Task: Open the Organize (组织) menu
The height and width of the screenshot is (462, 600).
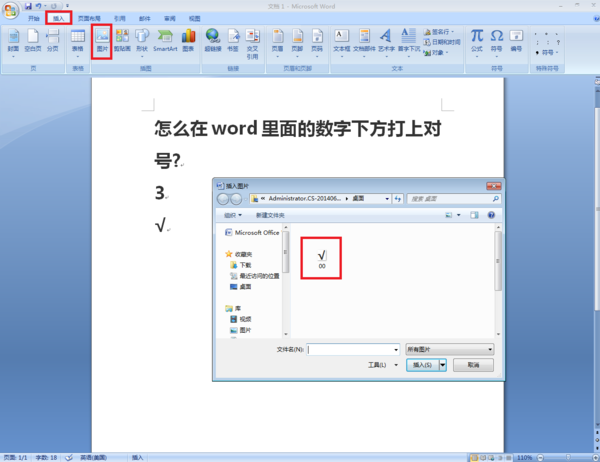Action: (233, 215)
